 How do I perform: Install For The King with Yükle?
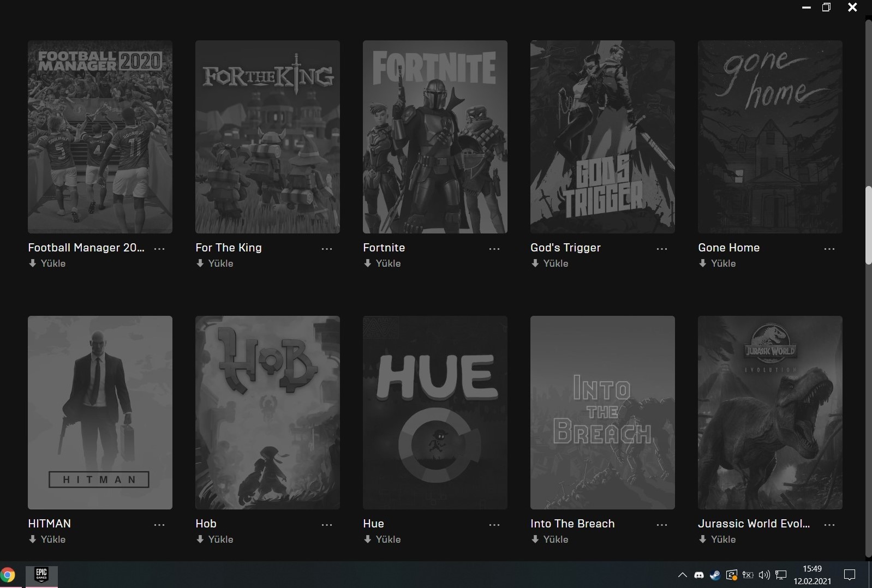point(214,263)
